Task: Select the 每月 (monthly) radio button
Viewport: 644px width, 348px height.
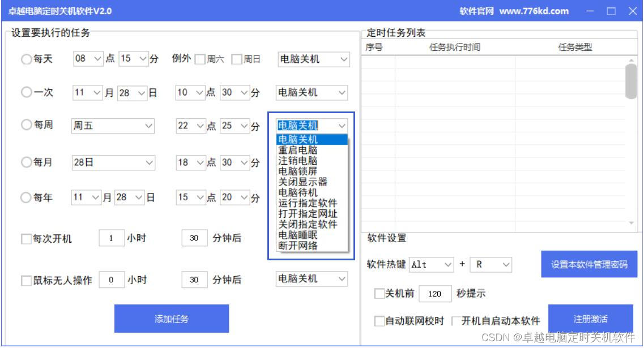Action: click(26, 162)
